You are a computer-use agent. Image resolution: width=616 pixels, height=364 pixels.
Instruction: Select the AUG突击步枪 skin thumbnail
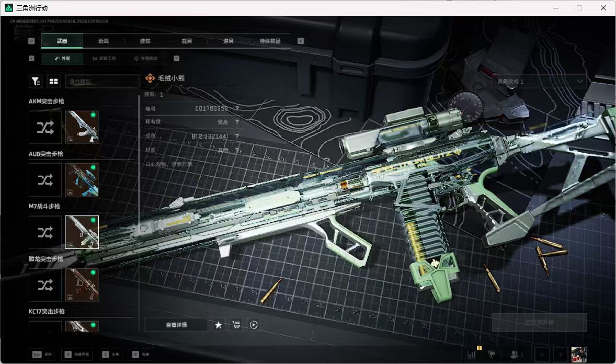coord(82,179)
